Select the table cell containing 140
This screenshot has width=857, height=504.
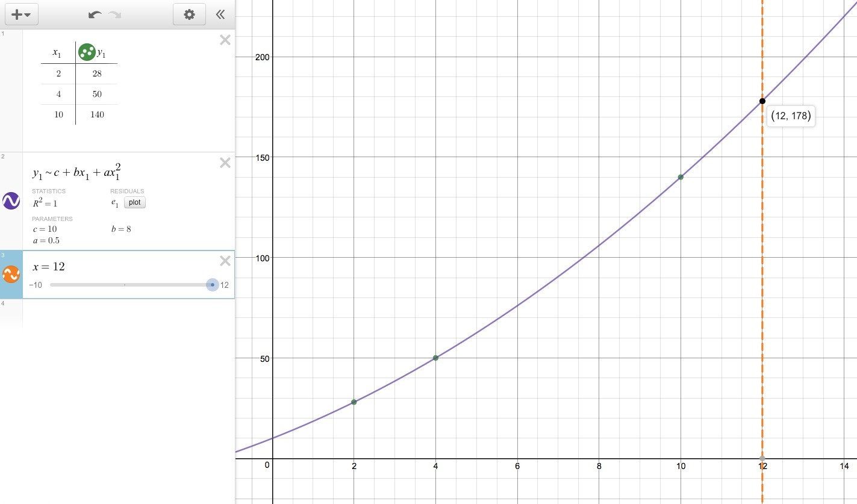(97, 114)
